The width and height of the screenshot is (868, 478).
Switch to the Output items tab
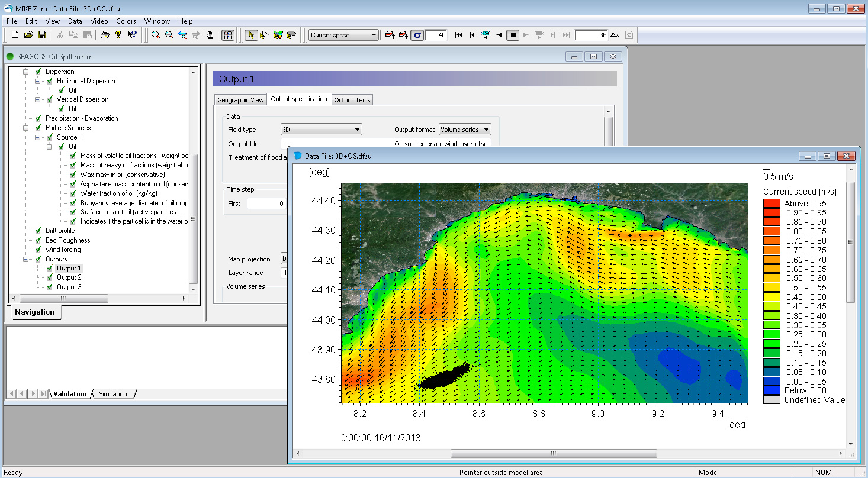352,100
